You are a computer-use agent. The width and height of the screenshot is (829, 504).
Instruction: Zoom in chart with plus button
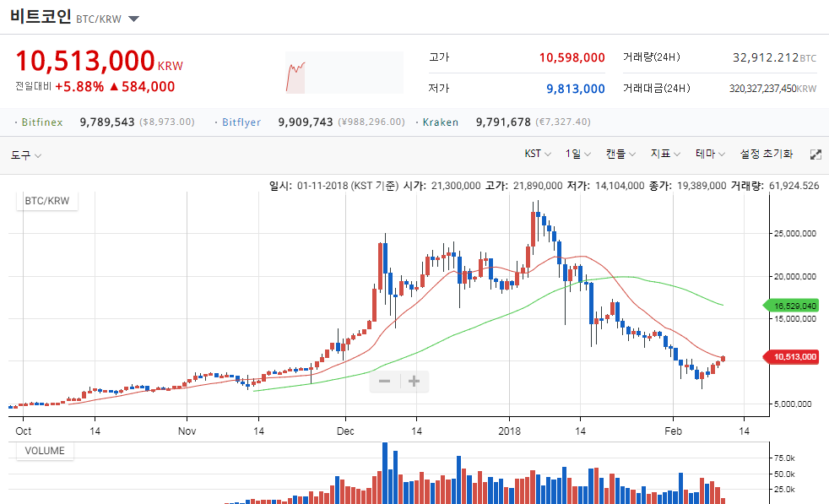point(414,382)
